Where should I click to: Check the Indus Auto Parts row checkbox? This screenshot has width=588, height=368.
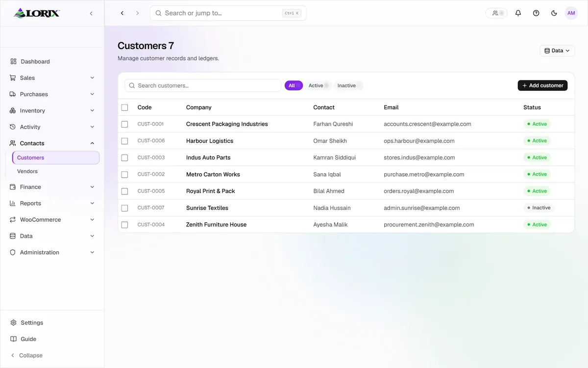pos(124,158)
